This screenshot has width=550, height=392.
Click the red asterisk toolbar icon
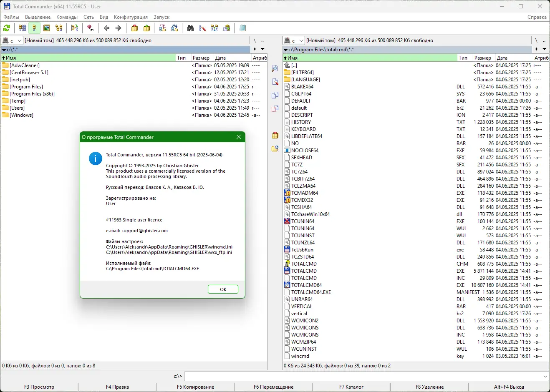(x=90, y=28)
